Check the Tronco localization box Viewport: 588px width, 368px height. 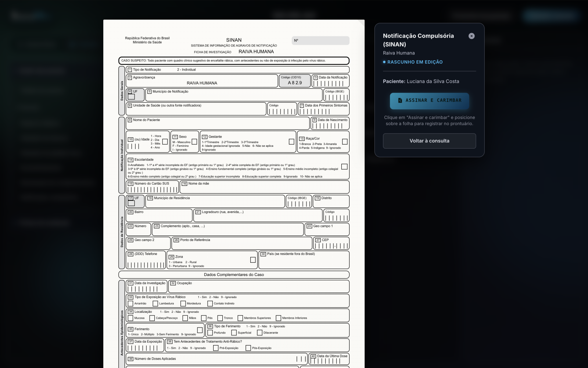click(x=220, y=318)
